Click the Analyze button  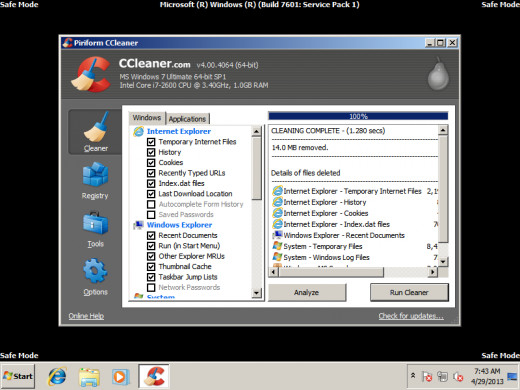pos(307,292)
